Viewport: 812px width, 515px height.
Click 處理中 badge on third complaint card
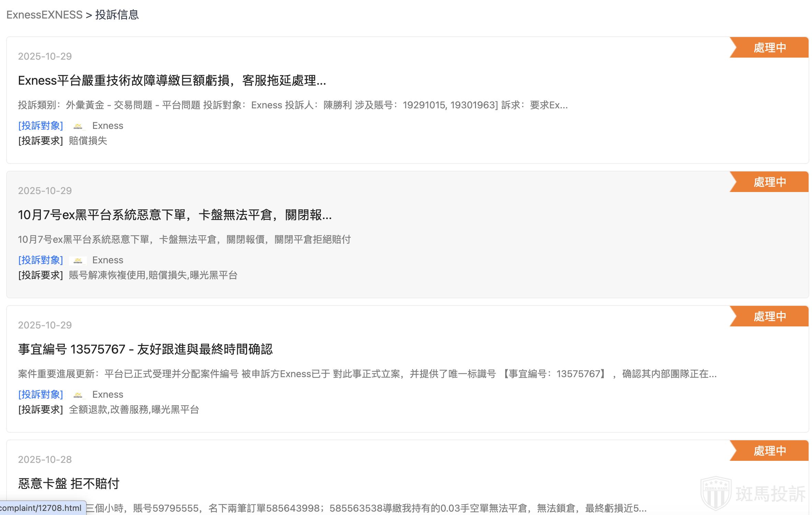(x=769, y=316)
